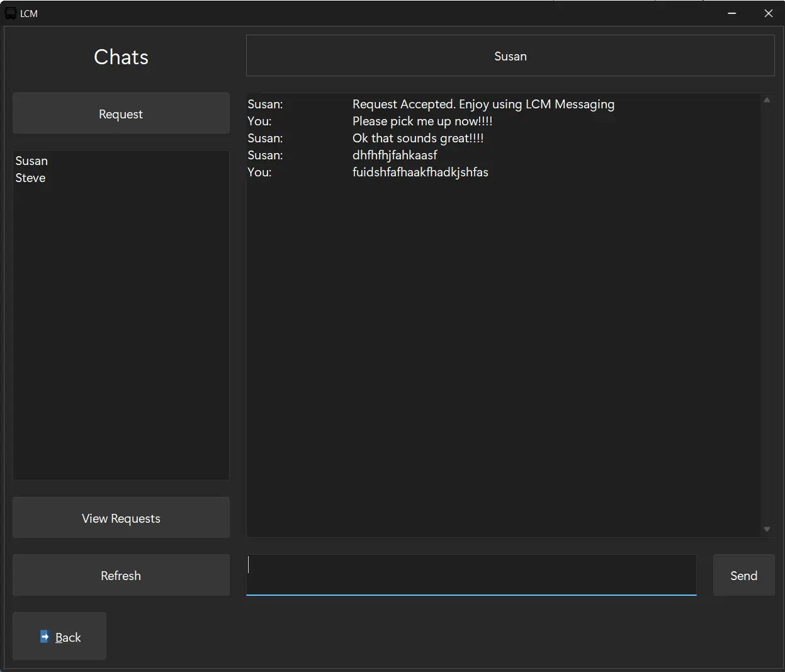Close the LCM window
Viewport: 785px width, 672px height.
pos(768,13)
